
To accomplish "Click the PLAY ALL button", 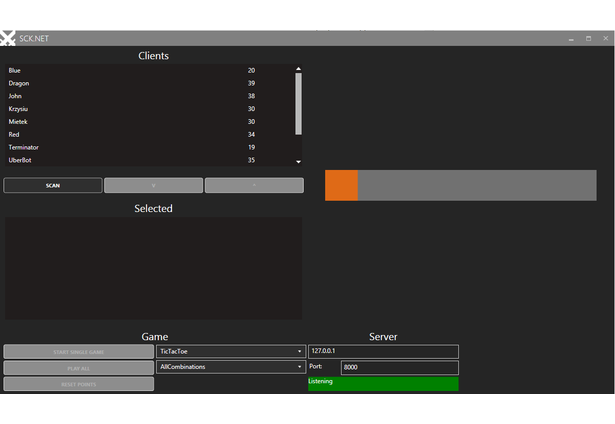I will pos(78,368).
